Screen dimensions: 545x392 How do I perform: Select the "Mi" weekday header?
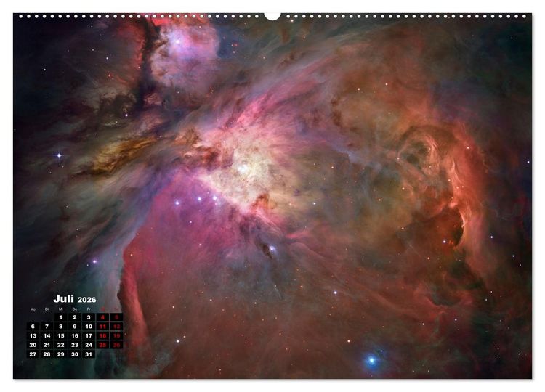[x=61, y=309]
